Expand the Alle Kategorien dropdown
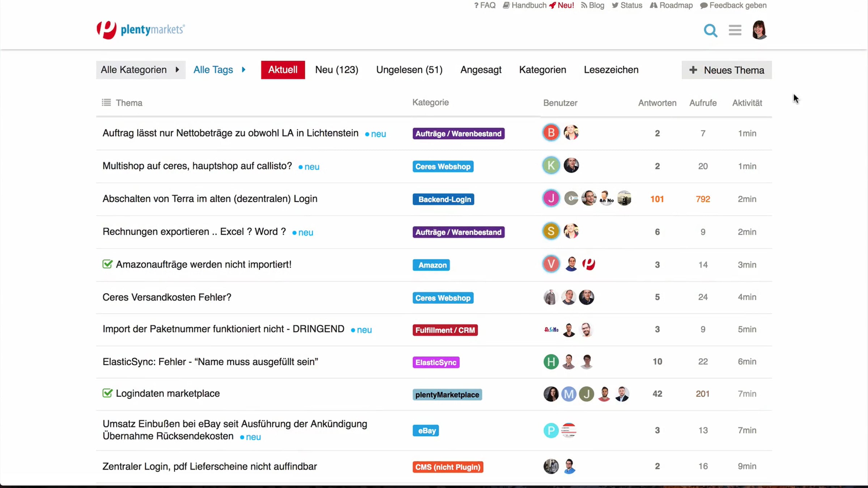Image resolution: width=868 pixels, height=488 pixels. click(141, 70)
